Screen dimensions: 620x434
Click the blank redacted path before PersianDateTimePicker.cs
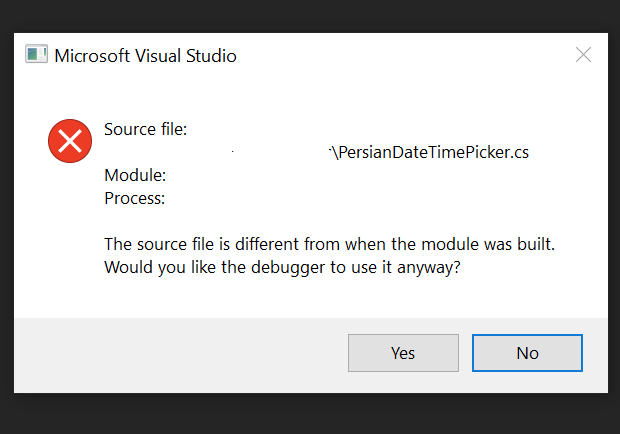click(215, 153)
